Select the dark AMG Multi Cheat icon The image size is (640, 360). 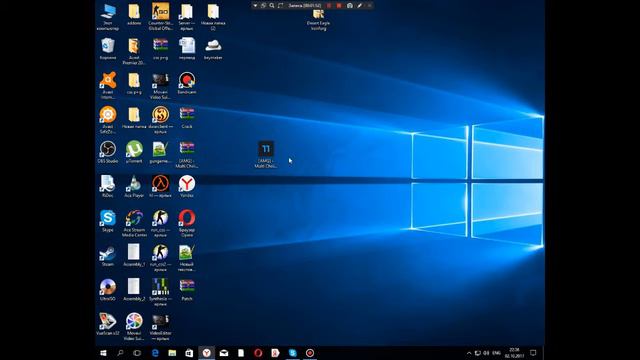point(266,154)
